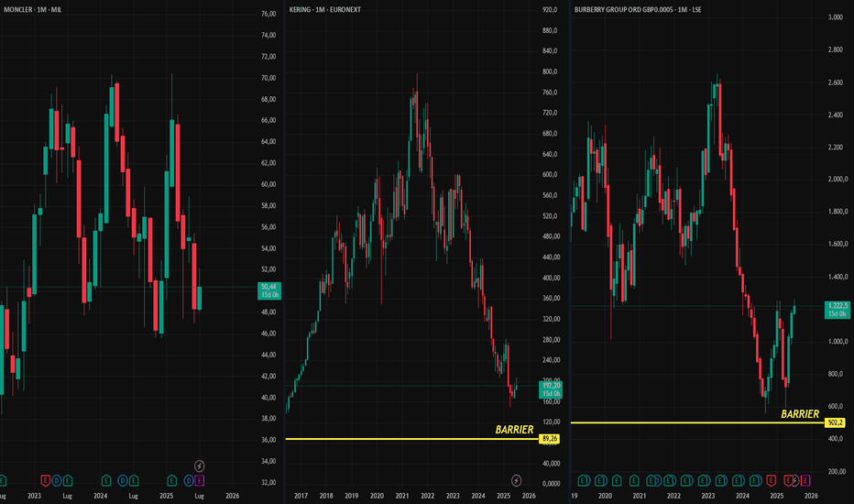Open Burberry's mid-2020 earnings marker
854x504 pixels.
coord(617,480)
